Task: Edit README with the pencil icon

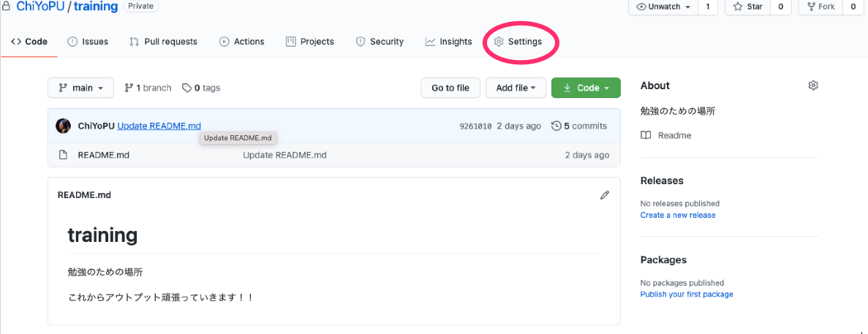Action: (605, 194)
